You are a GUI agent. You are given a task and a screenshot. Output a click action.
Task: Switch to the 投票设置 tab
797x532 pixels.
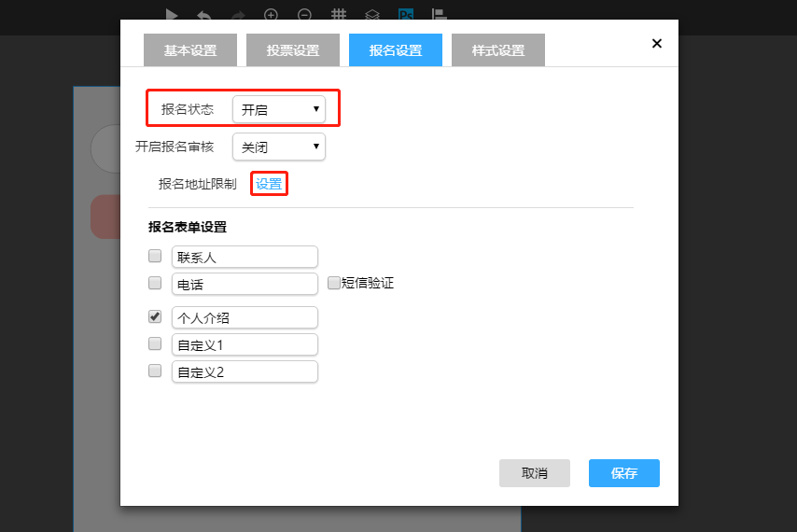coord(293,50)
